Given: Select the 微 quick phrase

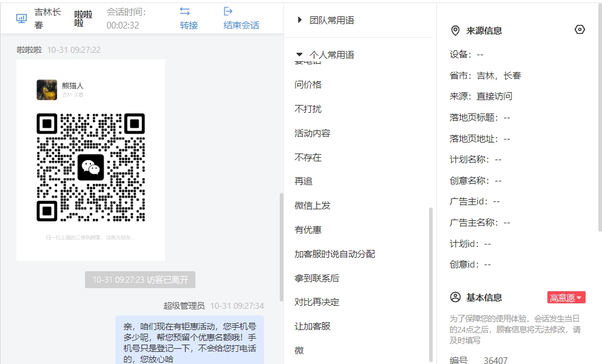Looking at the screenshot, I should point(299,350).
